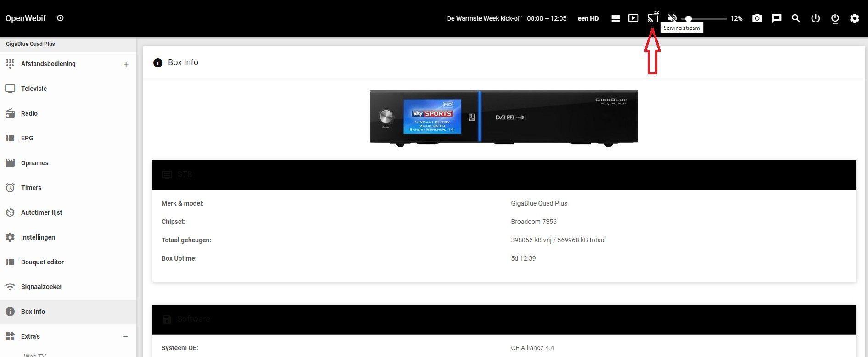Image resolution: width=868 pixels, height=357 pixels.
Task: Click the Box Info page heading icon
Action: click(x=158, y=63)
